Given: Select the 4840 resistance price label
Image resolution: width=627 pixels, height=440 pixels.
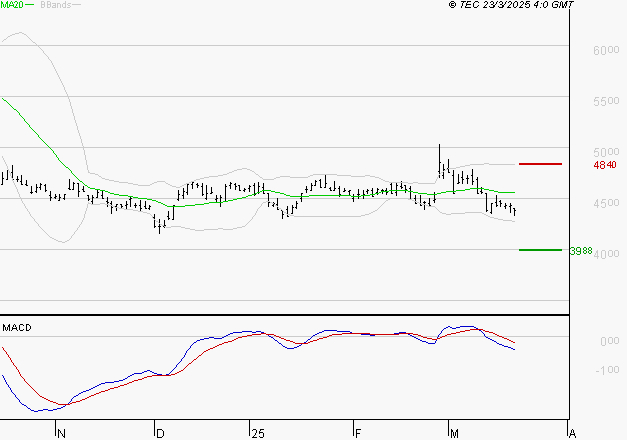Looking at the screenshot, I should [x=605, y=164].
